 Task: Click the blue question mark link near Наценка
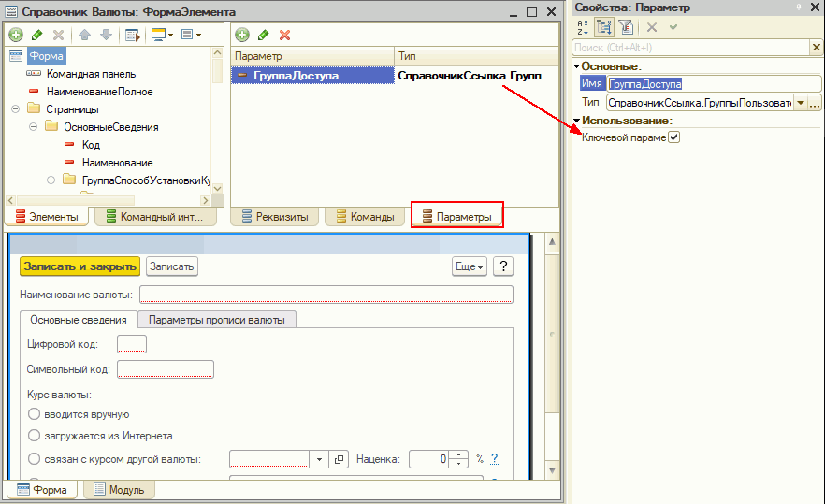494,459
